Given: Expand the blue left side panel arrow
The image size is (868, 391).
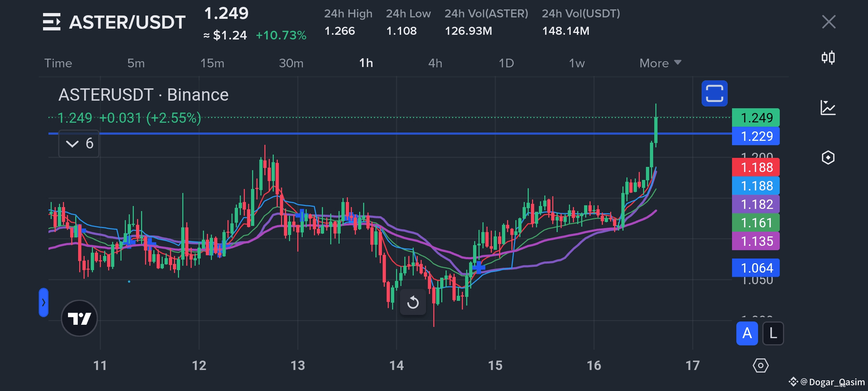Looking at the screenshot, I should 43,302.
